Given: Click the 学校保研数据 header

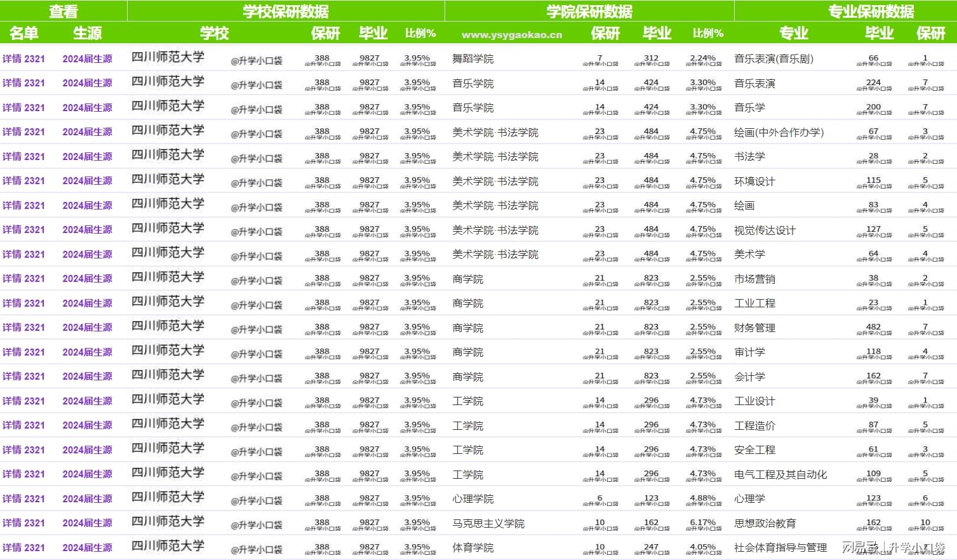Looking at the screenshot, I should click(x=286, y=11).
